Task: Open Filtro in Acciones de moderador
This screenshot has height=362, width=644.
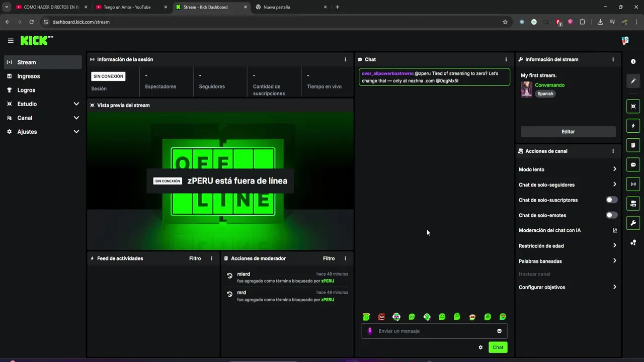Action: [x=329, y=258]
